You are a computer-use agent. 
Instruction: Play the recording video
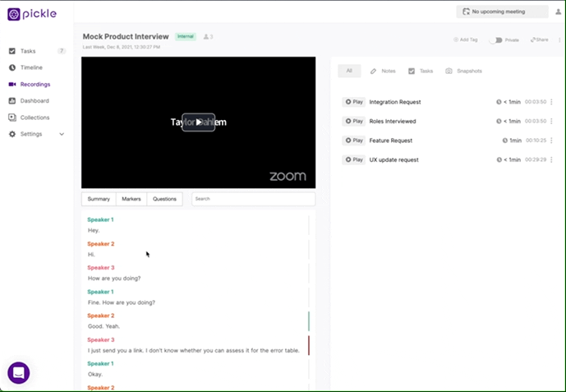coord(199,122)
